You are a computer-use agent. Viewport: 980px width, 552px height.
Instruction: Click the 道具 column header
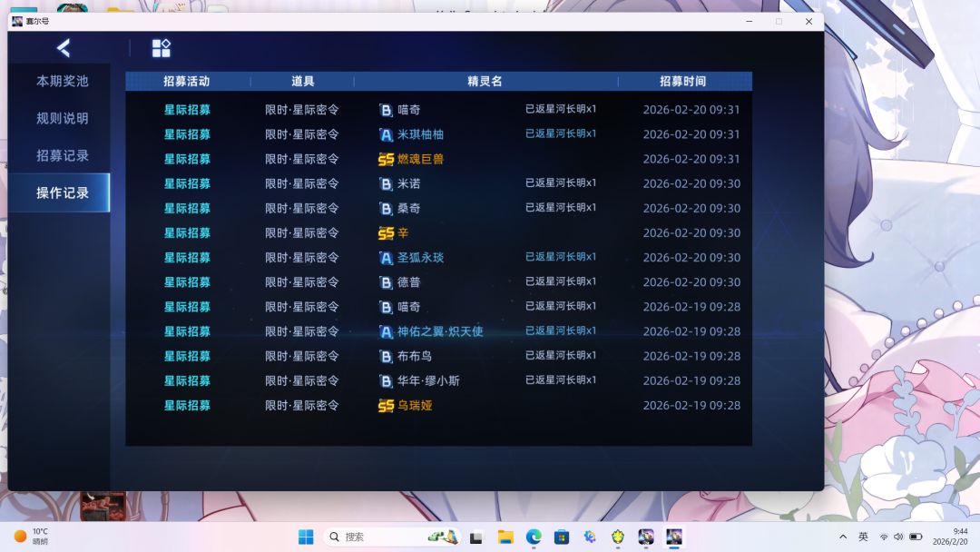click(x=302, y=82)
